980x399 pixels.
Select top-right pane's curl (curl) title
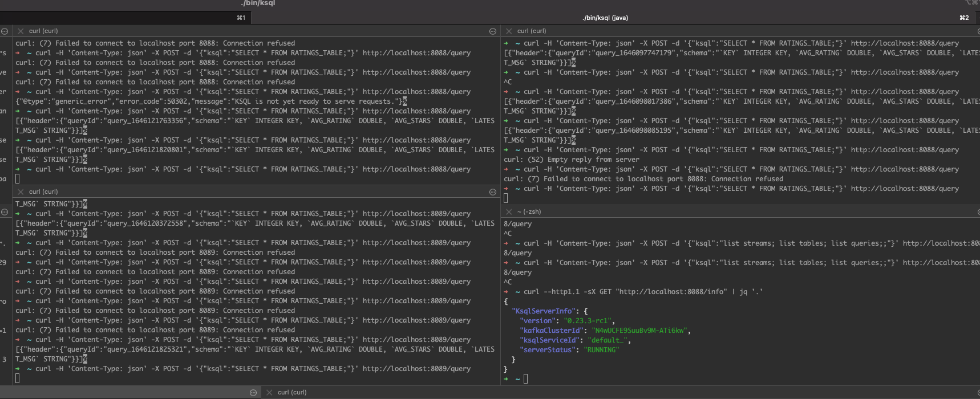coord(532,31)
